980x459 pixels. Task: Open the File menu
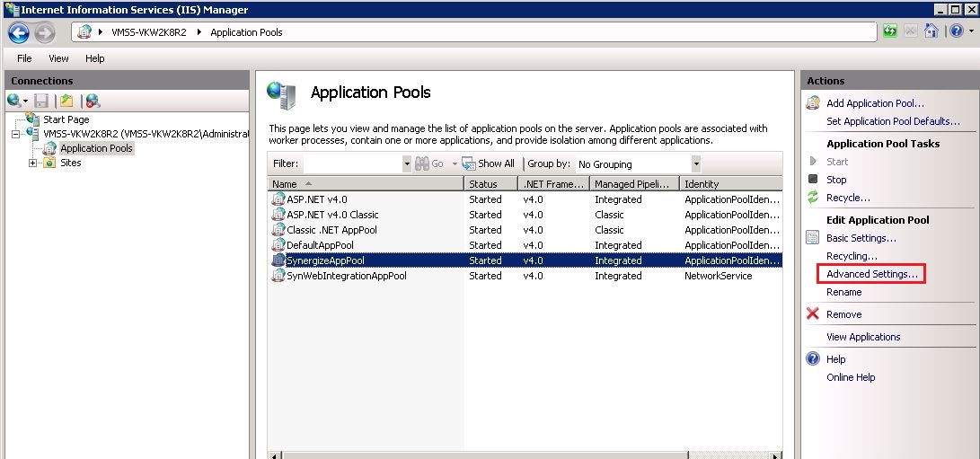pyautogui.click(x=24, y=58)
